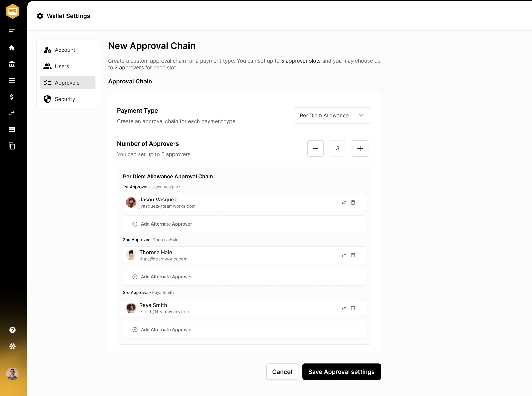
Task: Click the New Approval Chain heading
Action: click(x=152, y=46)
